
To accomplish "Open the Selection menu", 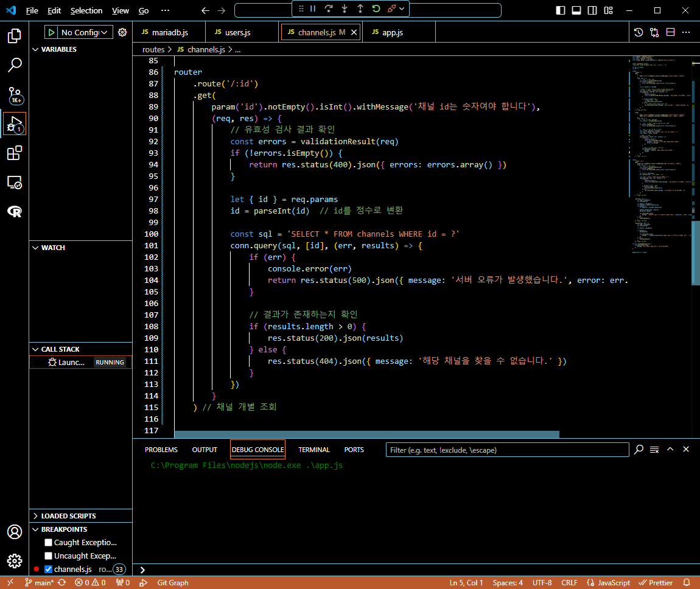I will 86,10.
